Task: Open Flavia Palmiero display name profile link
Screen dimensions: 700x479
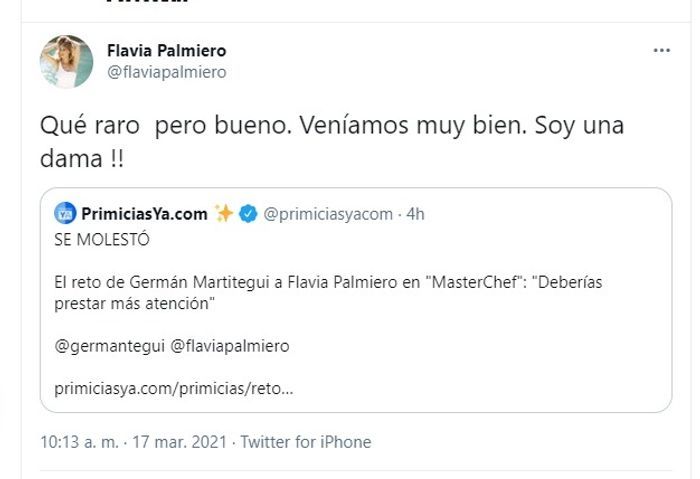Action: (x=166, y=50)
